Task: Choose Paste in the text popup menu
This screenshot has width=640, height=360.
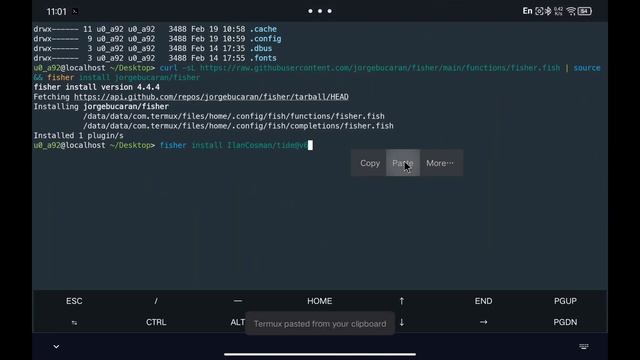Action: [403, 163]
